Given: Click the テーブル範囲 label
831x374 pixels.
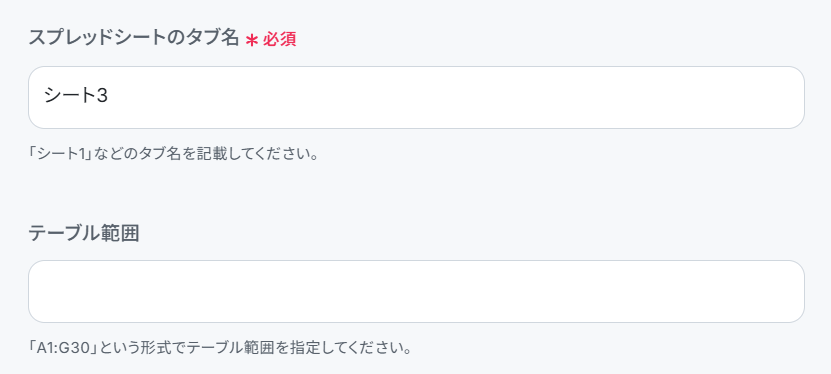Looking at the screenshot, I should point(84,233).
